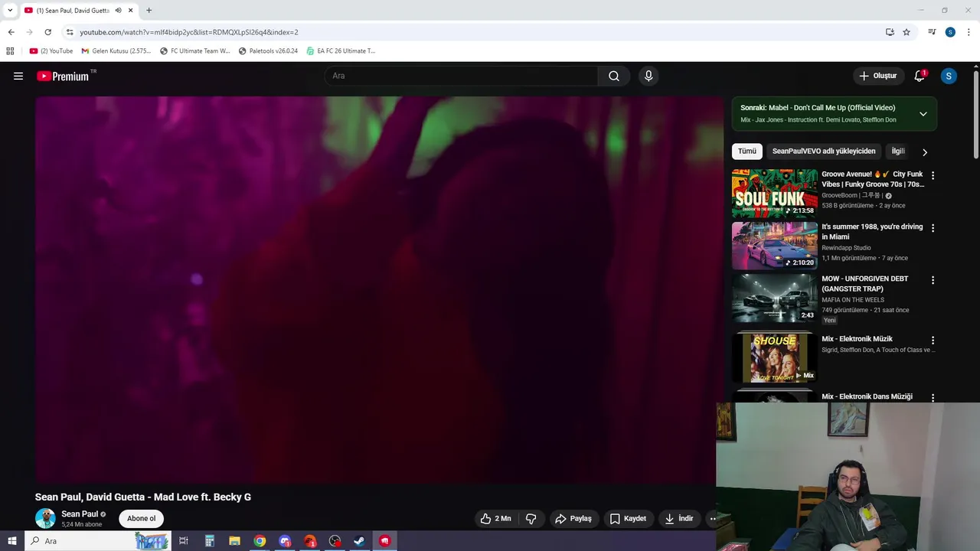This screenshot has width=980, height=551.
Task: Show more filter chips with right arrow
Action: (x=924, y=152)
